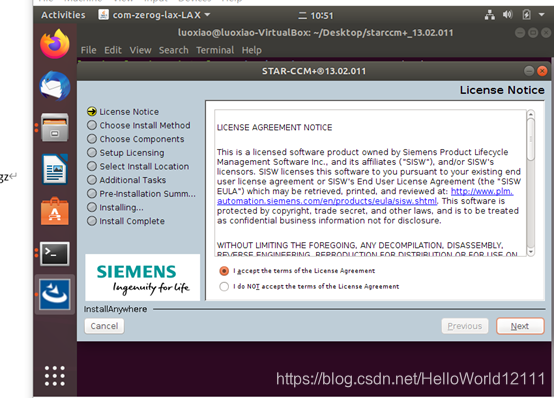Close the STAR-CCM+ installer window
Viewport: 554px width, 398px height.
(x=542, y=71)
